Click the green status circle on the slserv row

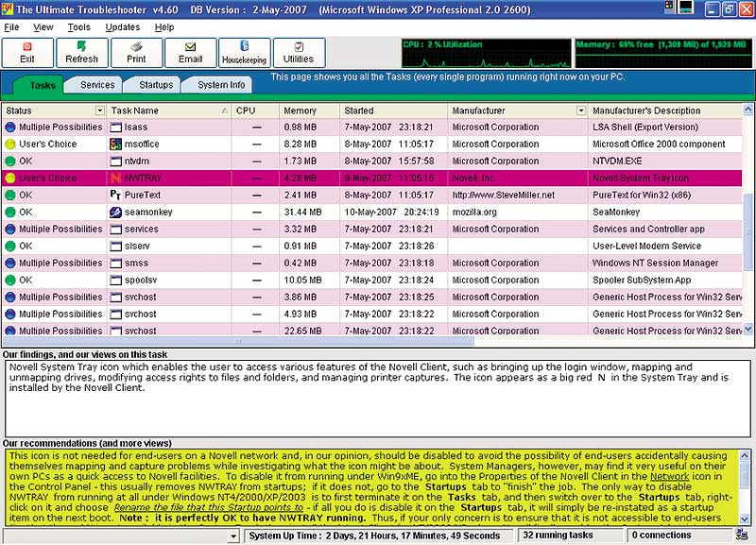[x=10, y=246]
